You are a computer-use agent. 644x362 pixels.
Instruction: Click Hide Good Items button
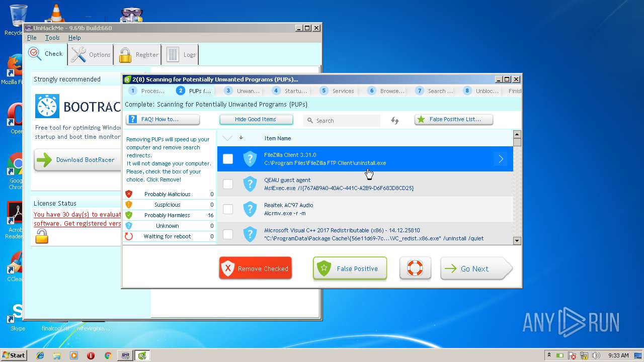[x=256, y=119]
